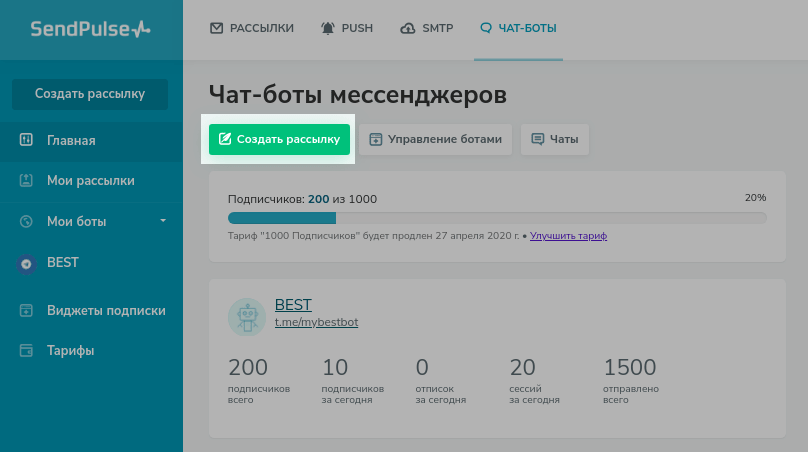Click the 200 подписчиков всего stat
Viewport: 808px width, 452px height.
(259, 380)
